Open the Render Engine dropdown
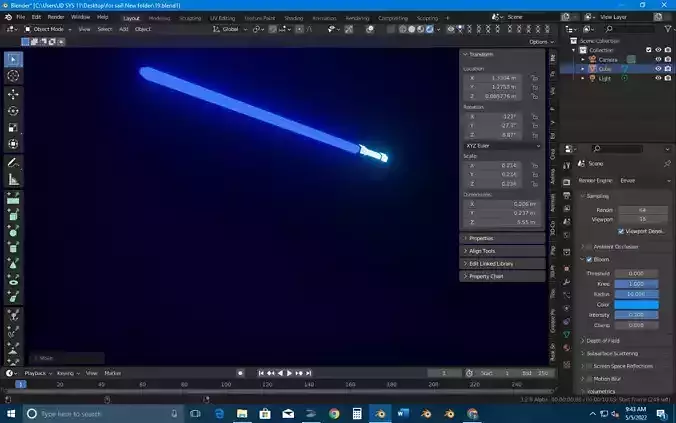 (645, 181)
